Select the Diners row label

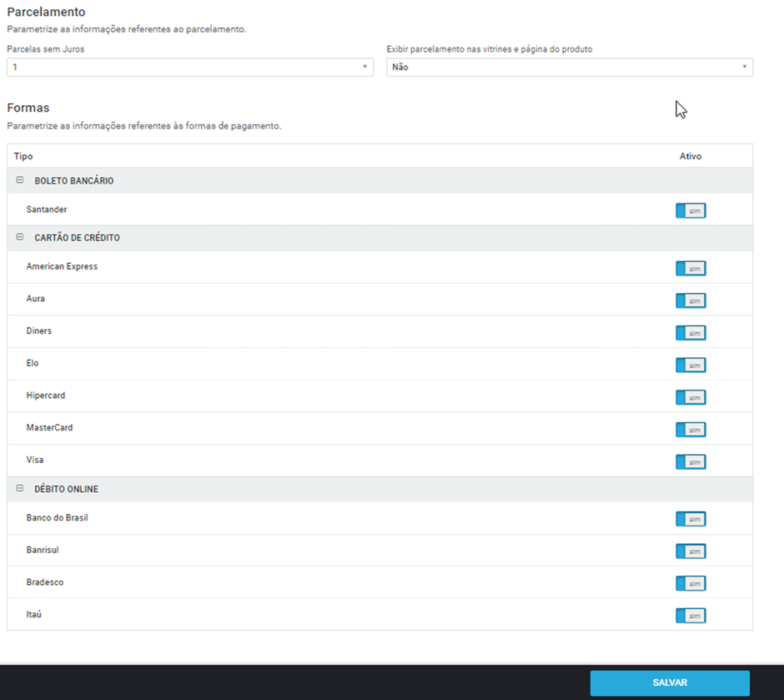pyautogui.click(x=39, y=330)
